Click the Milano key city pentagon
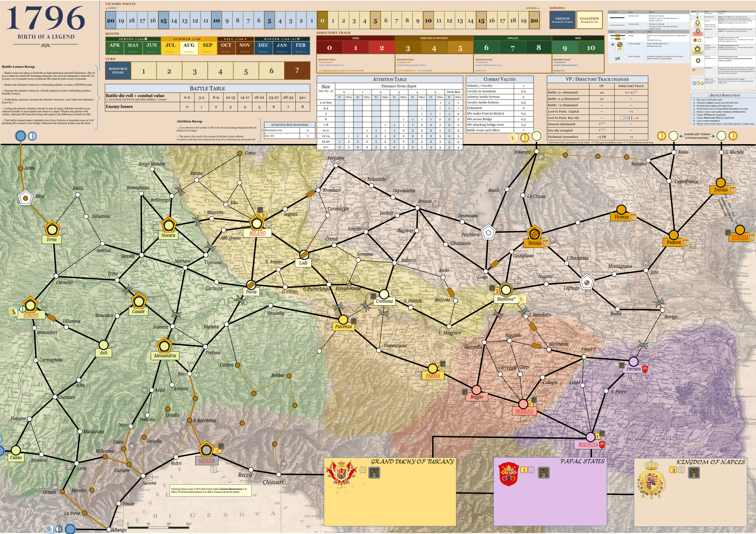Image resolution: width=756 pixels, height=534 pixels. coord(257,223)
